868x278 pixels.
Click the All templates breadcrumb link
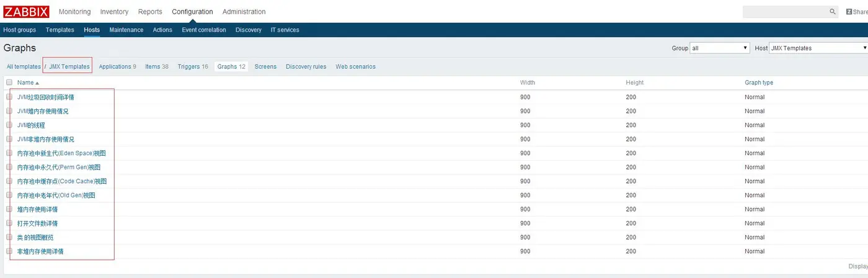point(24,66)
